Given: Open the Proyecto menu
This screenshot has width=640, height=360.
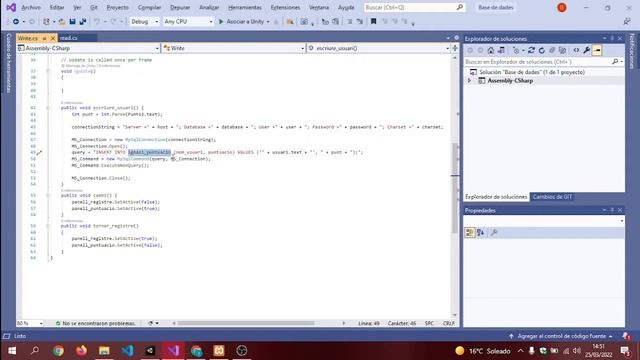Looking at the screenshot, I should click(118, 7).
